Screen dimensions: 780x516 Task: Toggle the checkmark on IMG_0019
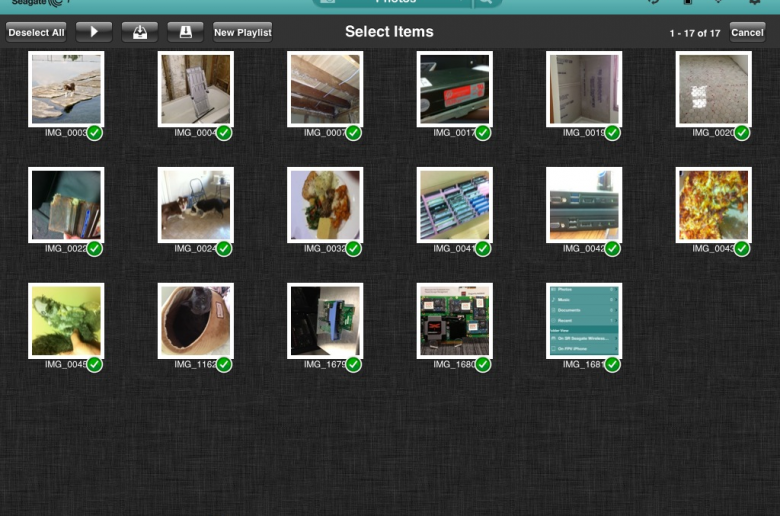[612, 133]
